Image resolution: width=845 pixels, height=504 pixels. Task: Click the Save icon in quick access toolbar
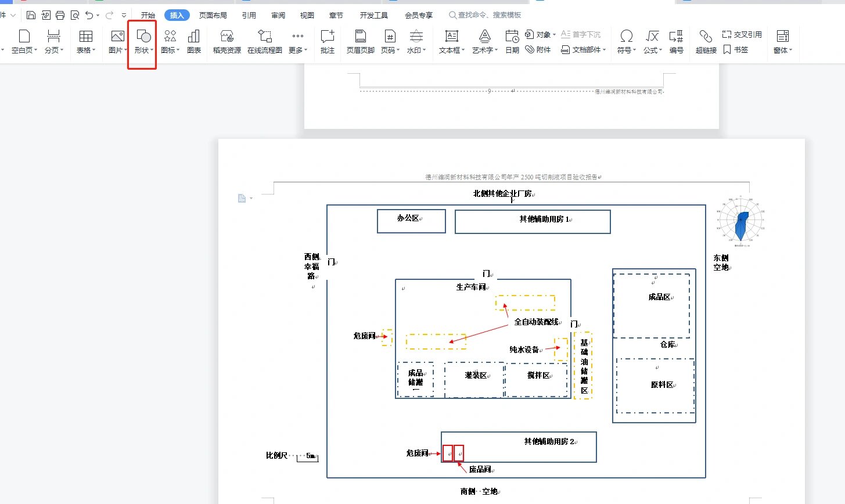pyautogui.click(x=31, y=15)
